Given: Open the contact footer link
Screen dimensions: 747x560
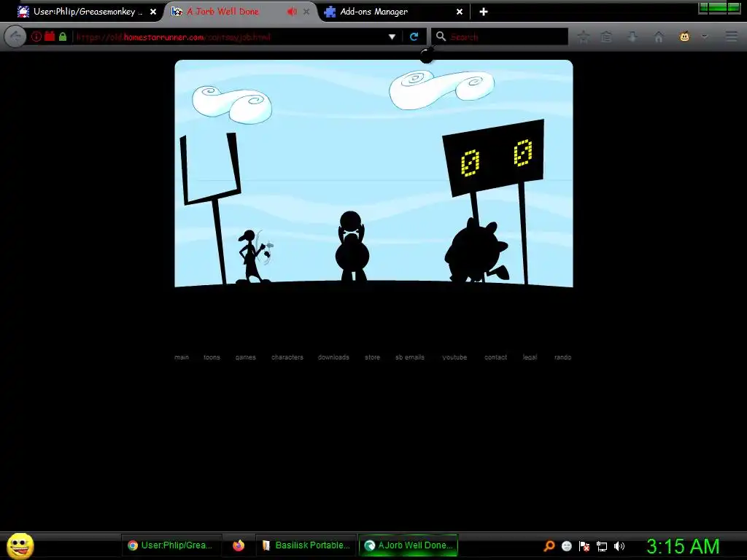Looking at the screenshot, I should tap(495, 357).
